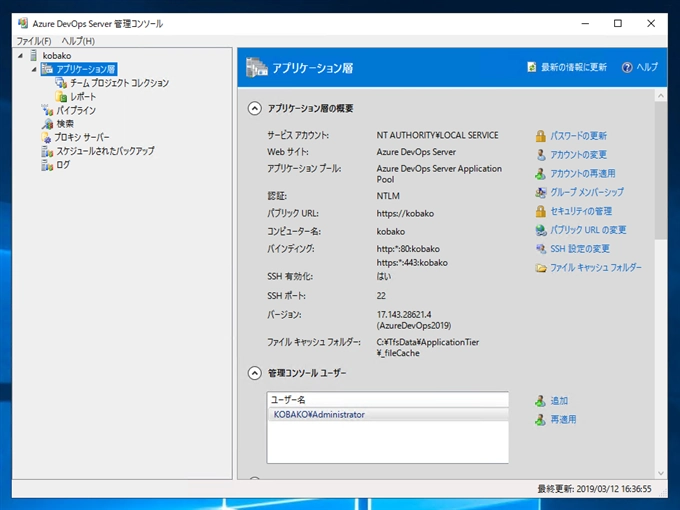Click the 最新の情報に更新 link

coord(574,67)
